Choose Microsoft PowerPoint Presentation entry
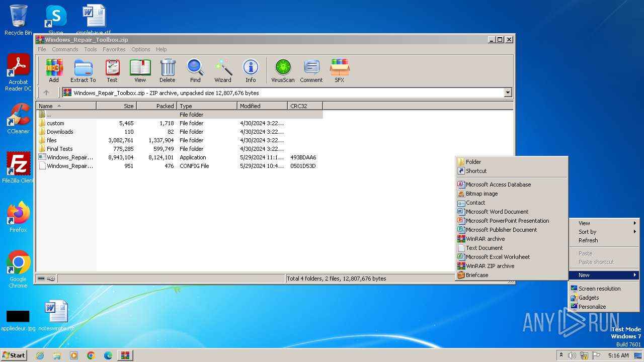 click(511, 221)
